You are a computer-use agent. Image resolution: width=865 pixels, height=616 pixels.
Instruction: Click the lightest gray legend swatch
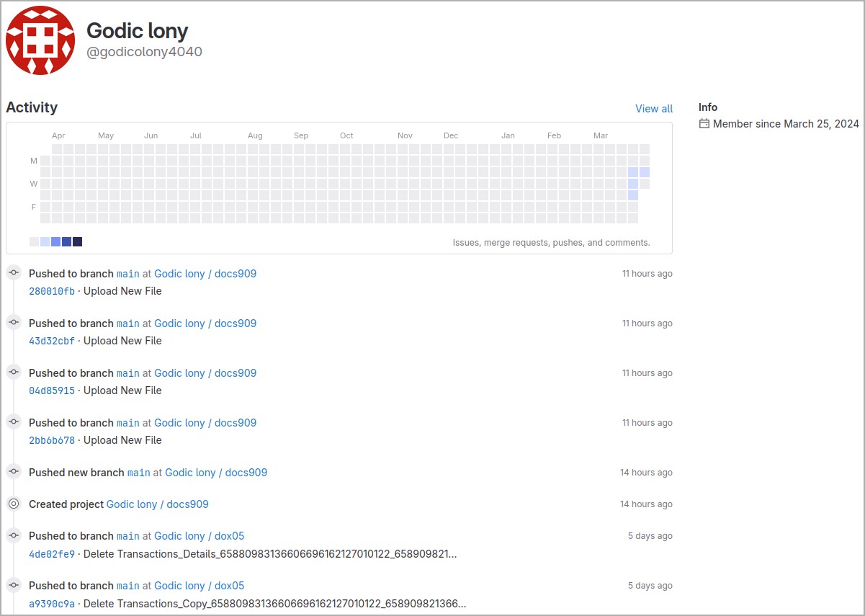click(34, 242)
